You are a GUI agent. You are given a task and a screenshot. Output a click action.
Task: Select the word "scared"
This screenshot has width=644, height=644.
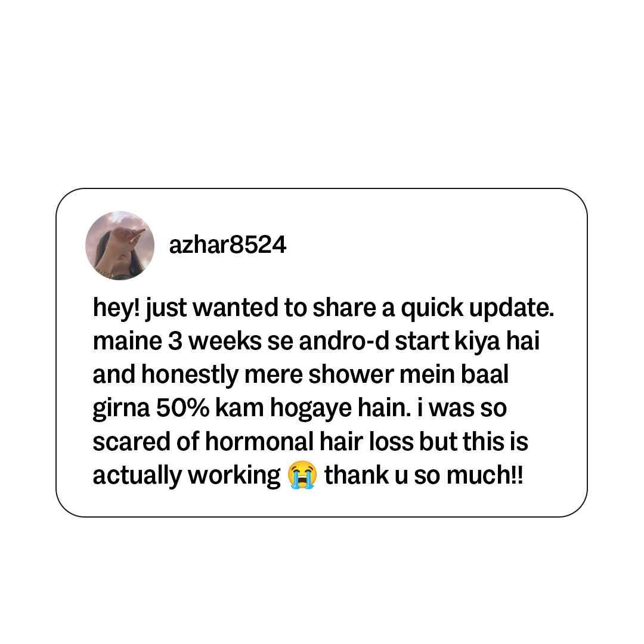[x=131, y=441]
